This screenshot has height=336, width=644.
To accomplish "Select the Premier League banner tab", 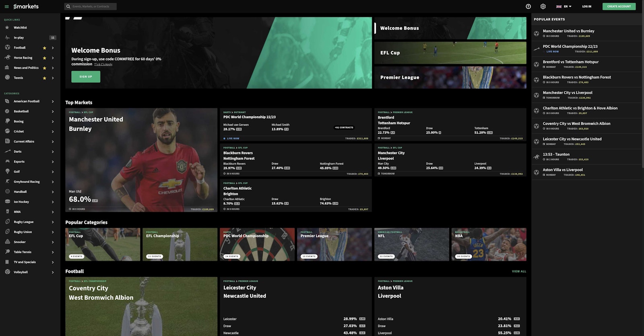I will [x=450, y=77].
